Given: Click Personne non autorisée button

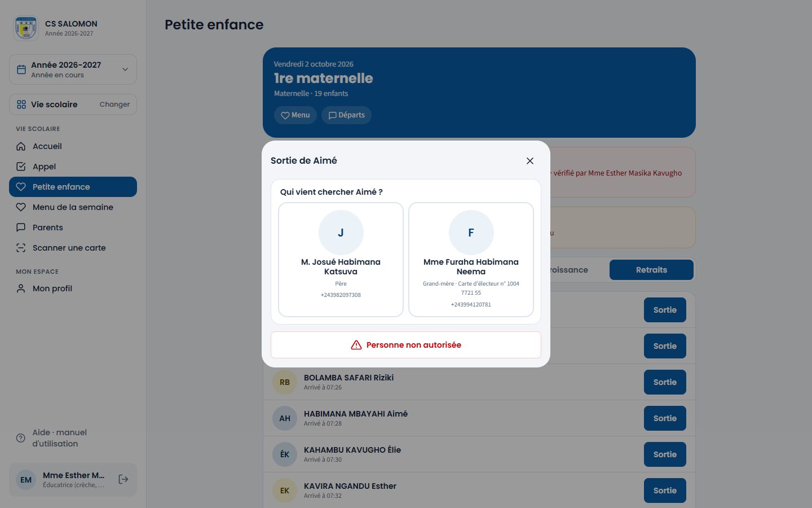Looking at the screenshot, I should tap(406, 345).
